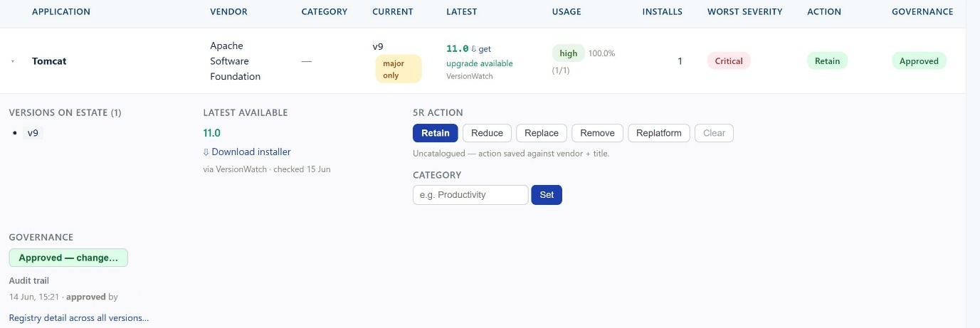Open the Download installer link
Viewport: 980px width, 328px height.
coord(247,152)
